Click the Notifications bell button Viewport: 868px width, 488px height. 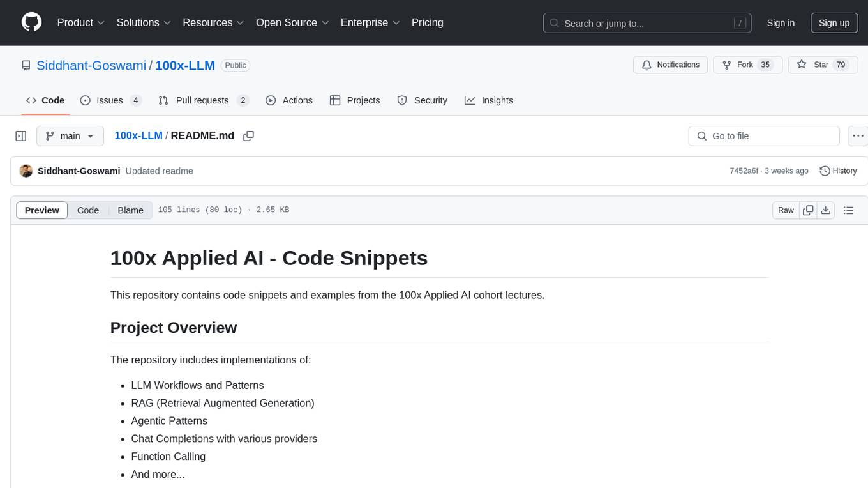671,65
